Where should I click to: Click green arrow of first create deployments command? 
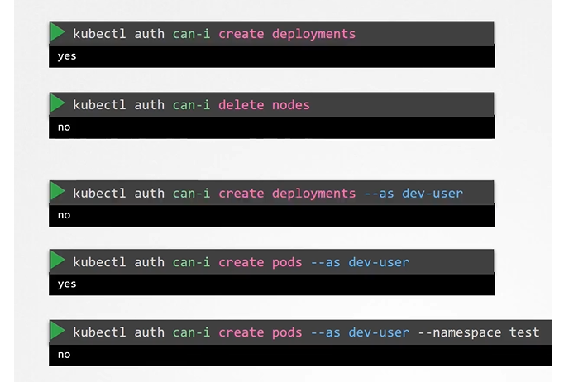(x=58, y=33)
